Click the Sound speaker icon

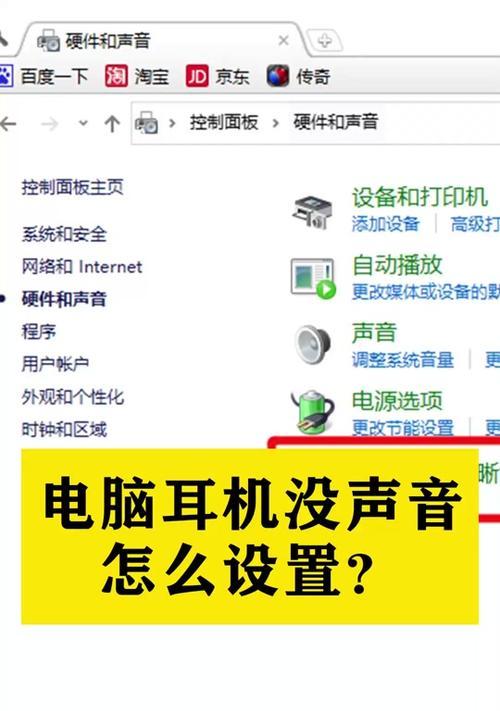(x=313, y=345)
